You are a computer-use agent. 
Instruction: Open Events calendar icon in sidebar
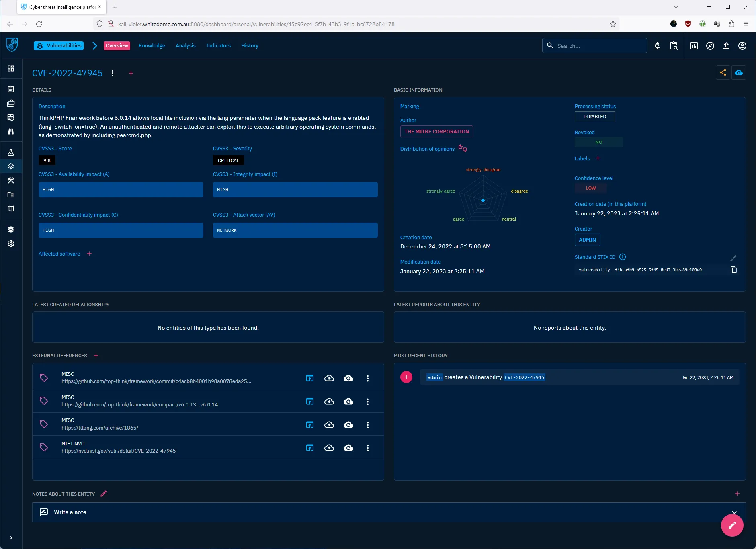[x=11, y=117]
